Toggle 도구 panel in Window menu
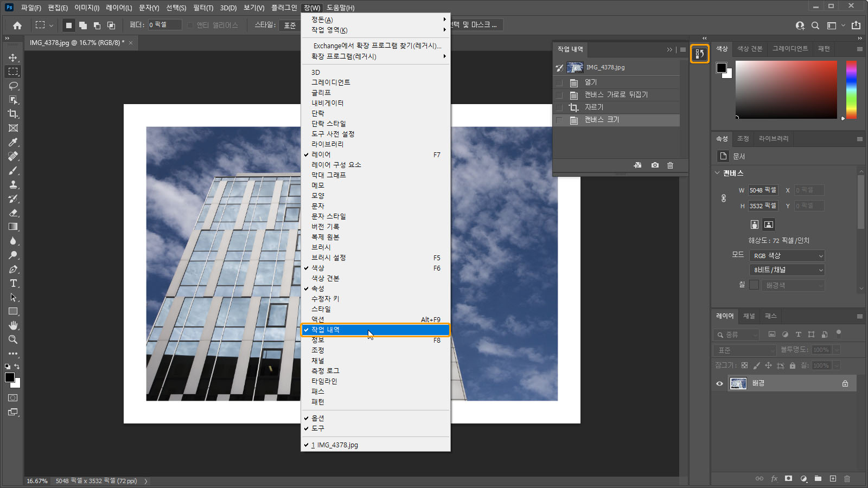The image size is (868, 488). pyautogui.click(x=375, y=428)
